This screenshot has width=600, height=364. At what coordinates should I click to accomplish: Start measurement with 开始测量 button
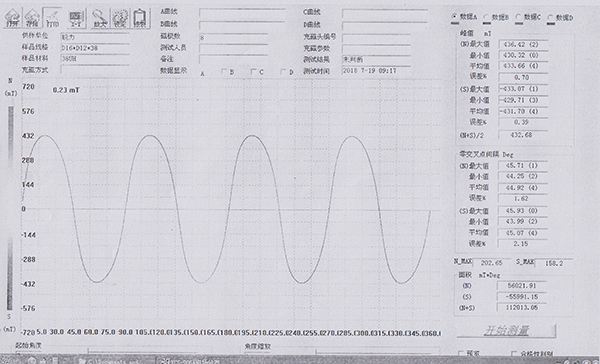point(506,331)
